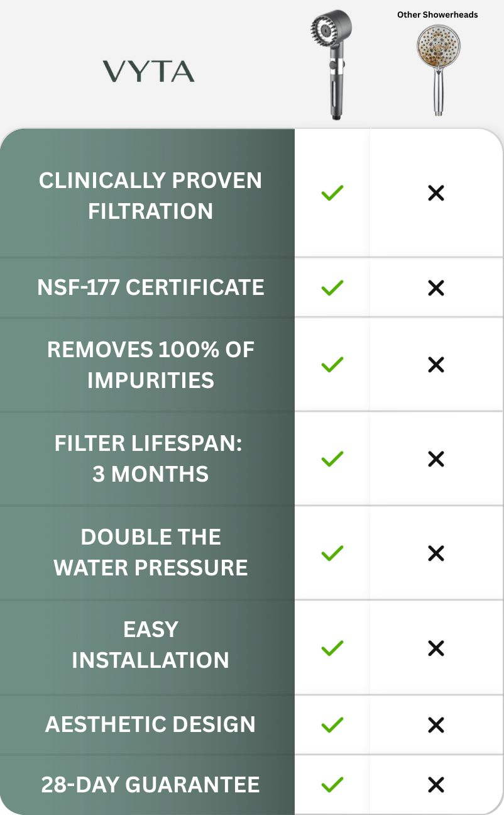Click green checkmark for Clinically Proven Filtration

332,193
